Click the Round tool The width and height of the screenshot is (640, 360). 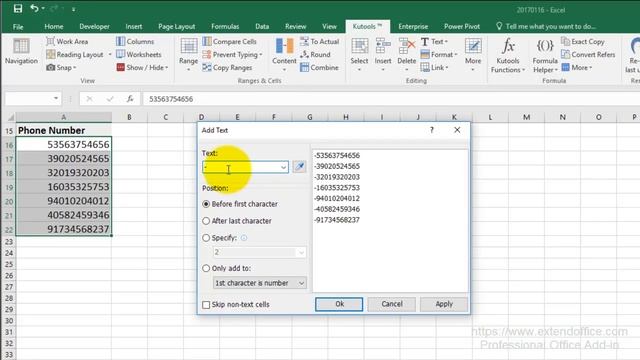click(x=315, y=54)
